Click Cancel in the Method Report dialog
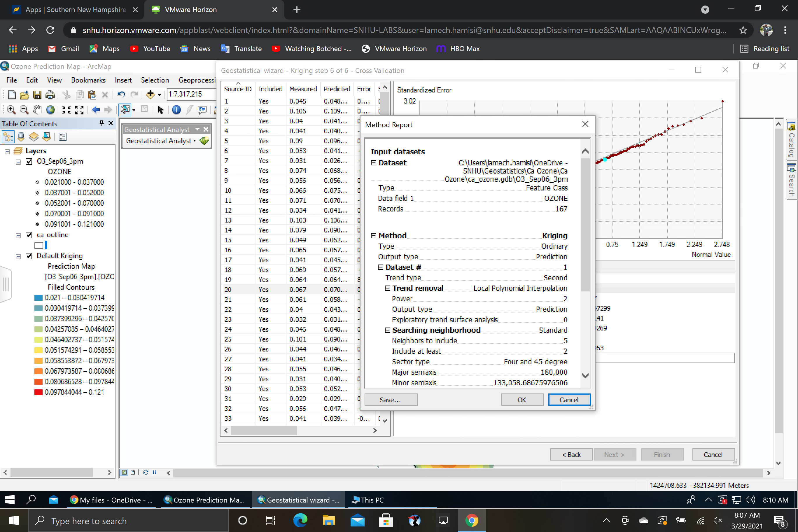 click(x=569, y=400)
